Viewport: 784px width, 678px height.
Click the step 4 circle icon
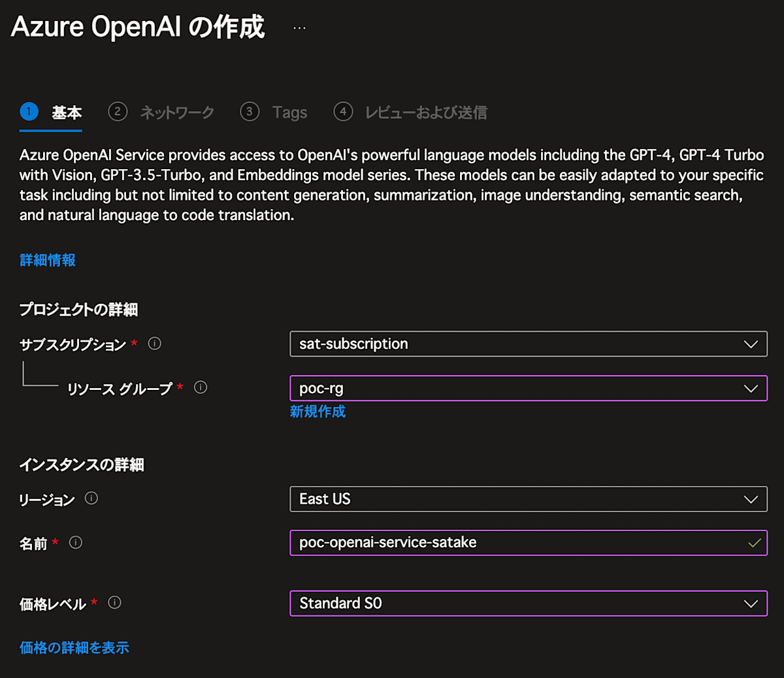343,112
